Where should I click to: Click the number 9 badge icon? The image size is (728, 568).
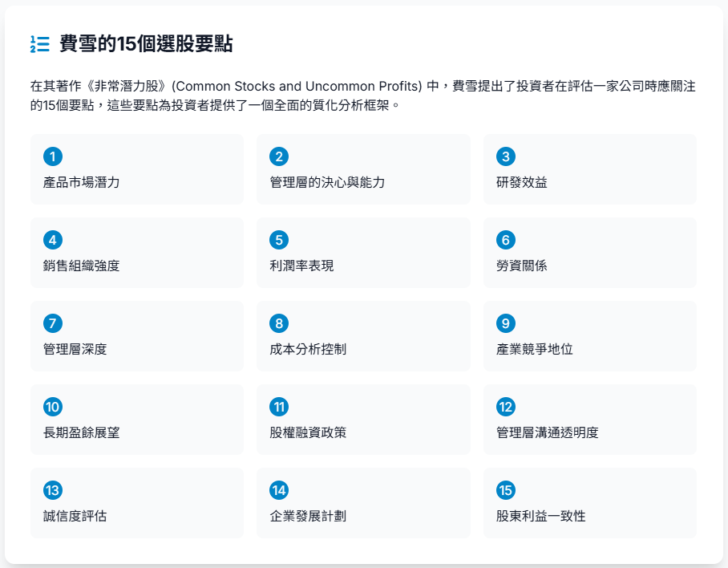(x=506, y=323)
